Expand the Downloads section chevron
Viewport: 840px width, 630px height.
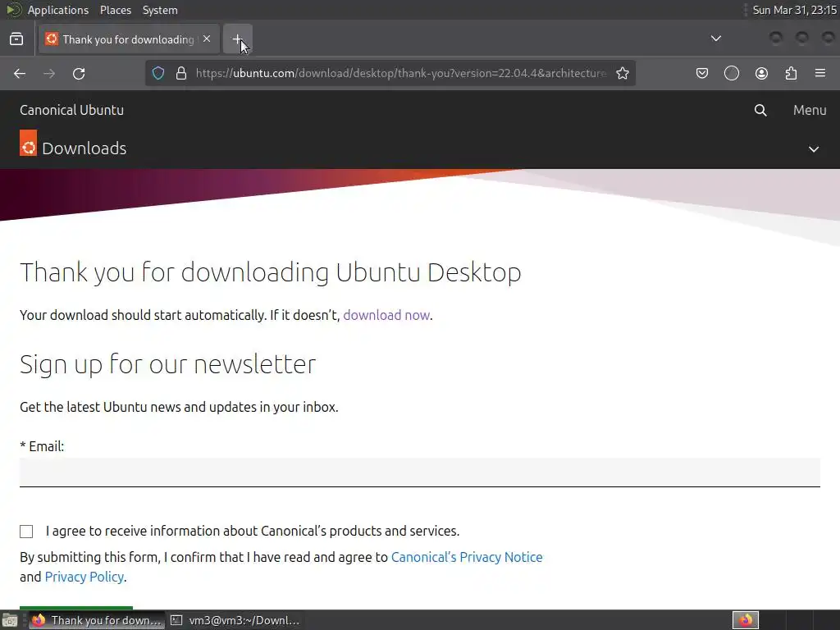coord(814,149)
